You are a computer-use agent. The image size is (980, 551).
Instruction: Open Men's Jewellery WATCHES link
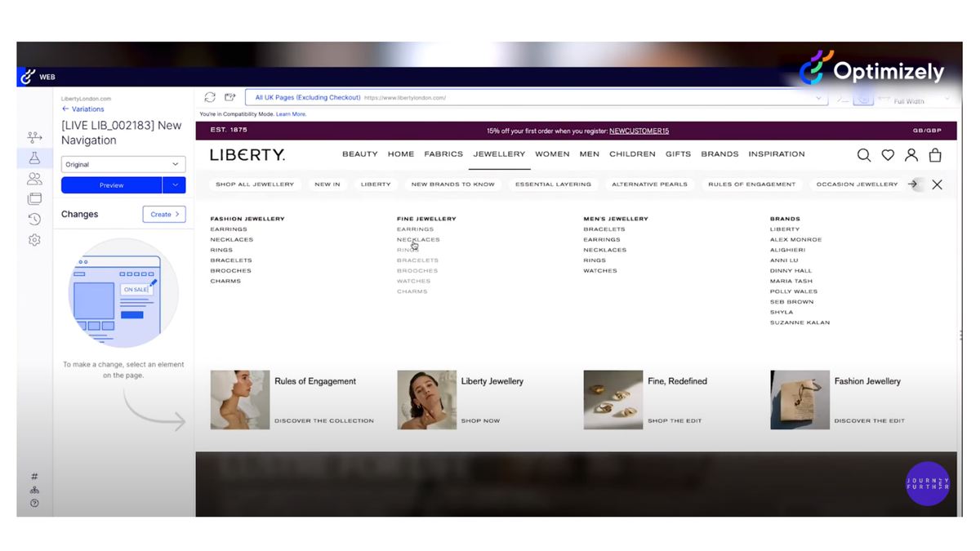[600, 271]
